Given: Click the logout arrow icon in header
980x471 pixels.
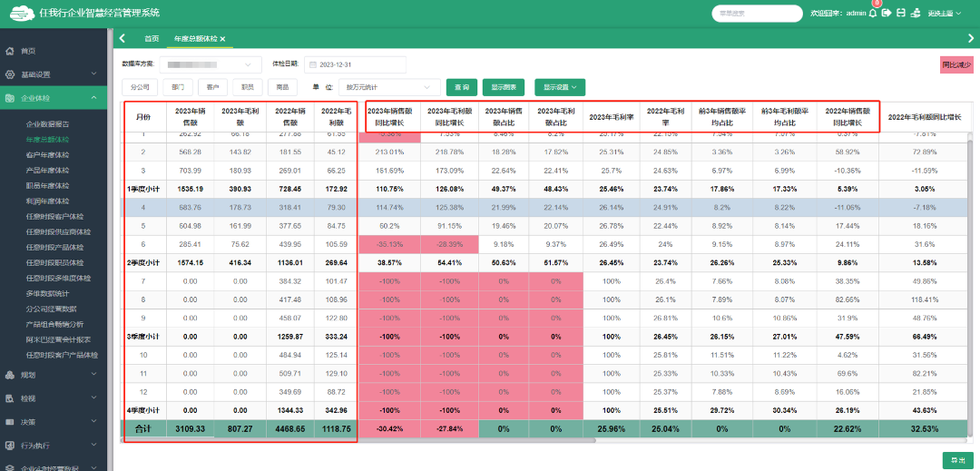Looking at the screenshot, I should tap(887, 13).
